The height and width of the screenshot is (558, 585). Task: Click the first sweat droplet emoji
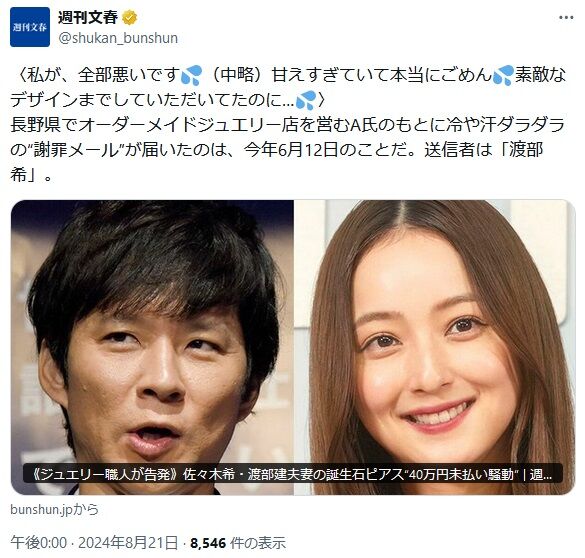(x=191, y=75)
